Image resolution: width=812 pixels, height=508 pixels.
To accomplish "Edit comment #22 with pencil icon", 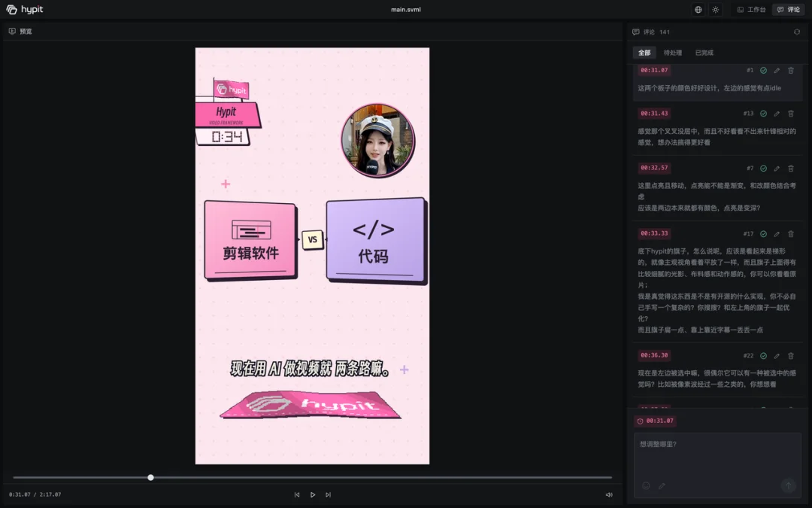I will tap(777, 355).
